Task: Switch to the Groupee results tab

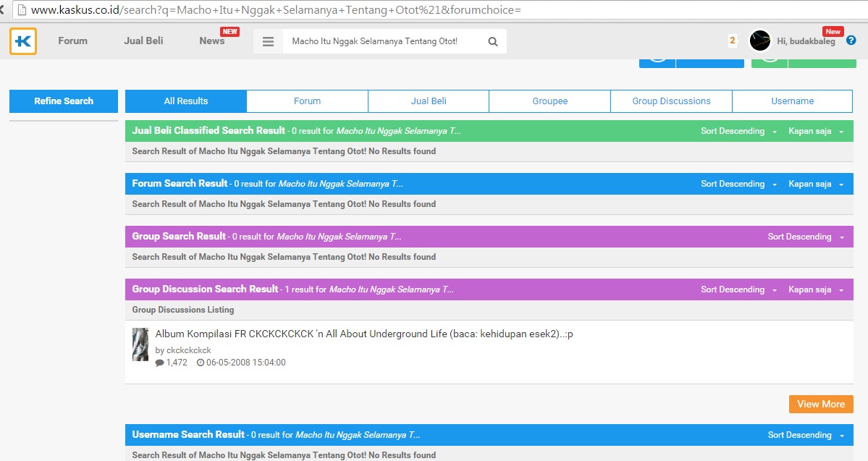Action: 549,101
